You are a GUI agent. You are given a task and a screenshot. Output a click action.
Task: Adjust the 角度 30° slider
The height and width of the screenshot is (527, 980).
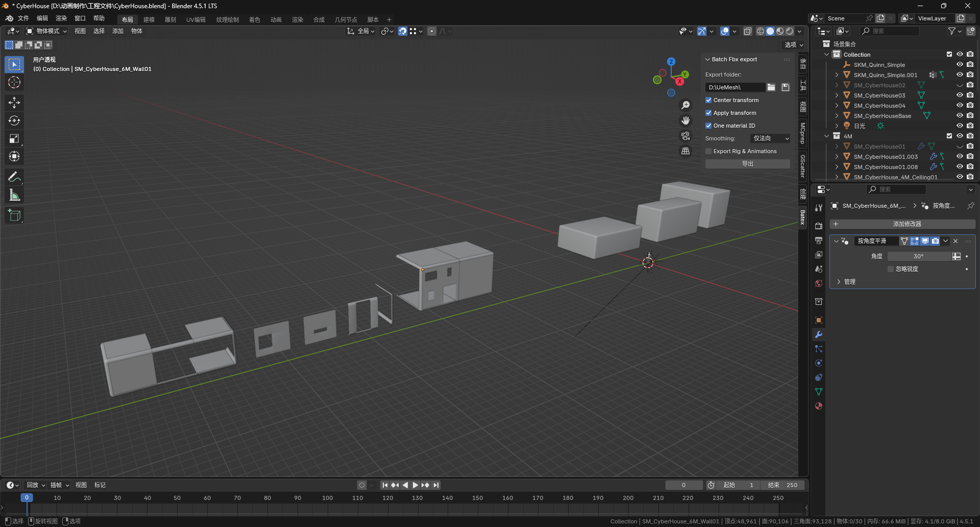point(919,256)
